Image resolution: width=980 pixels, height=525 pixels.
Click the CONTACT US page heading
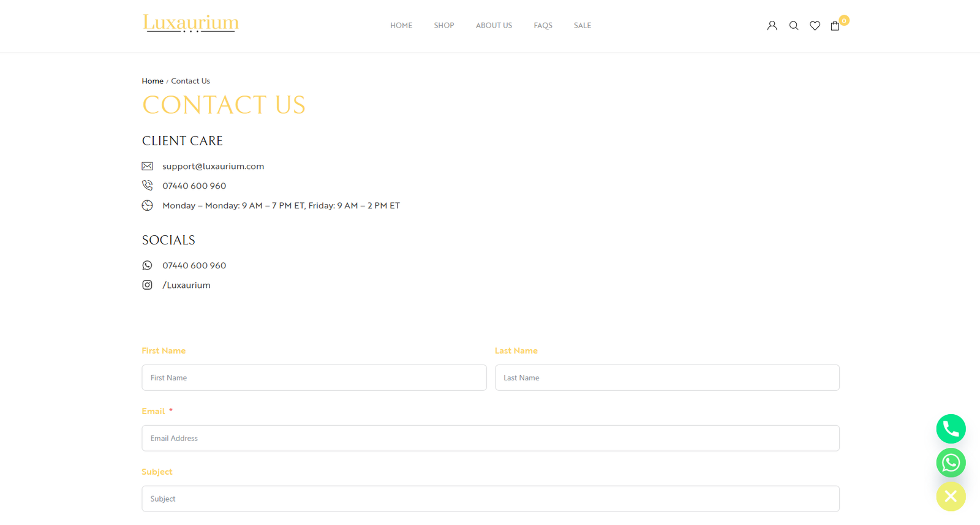tap(224, 105)
